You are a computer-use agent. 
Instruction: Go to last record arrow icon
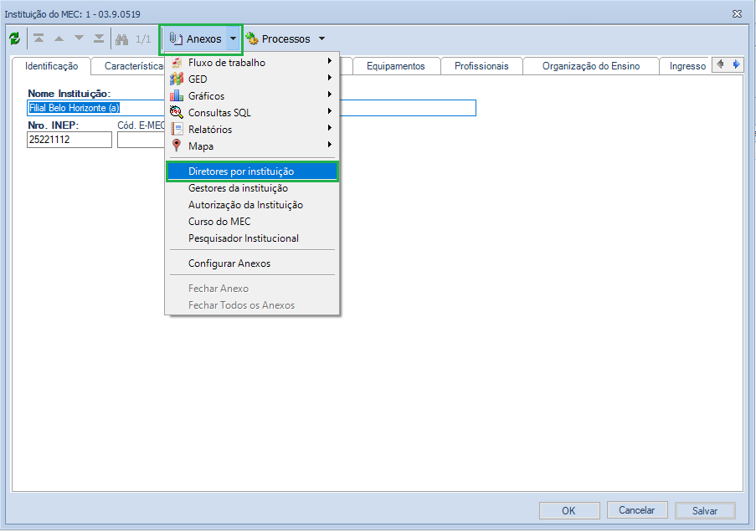pyautogui.click(x=99, y=38)
